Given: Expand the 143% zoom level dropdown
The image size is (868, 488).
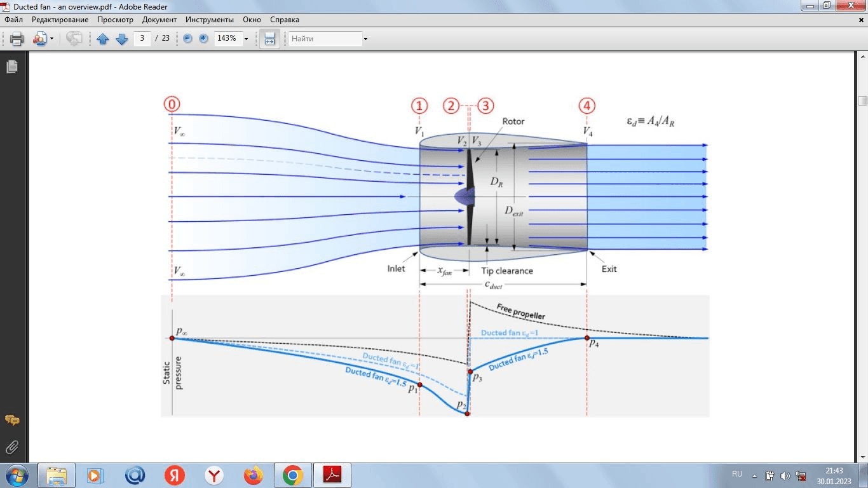Looking at the screenshot, I should [246, 39].
